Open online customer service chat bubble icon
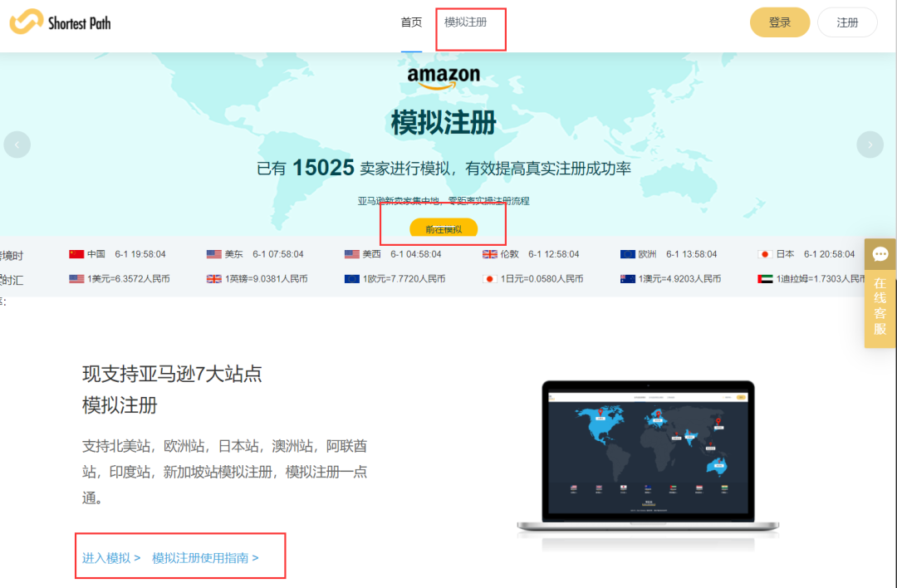The height and width of the screenshot is (588, 897). [880, 254]
